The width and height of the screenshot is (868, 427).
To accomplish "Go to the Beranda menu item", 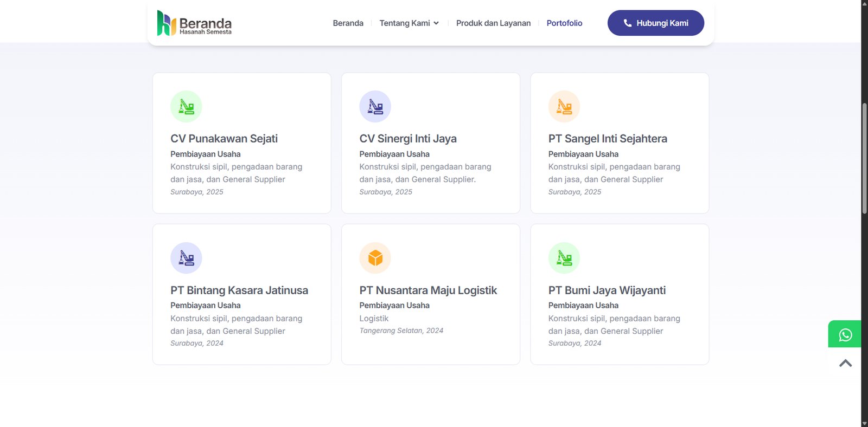I will 348,23.
